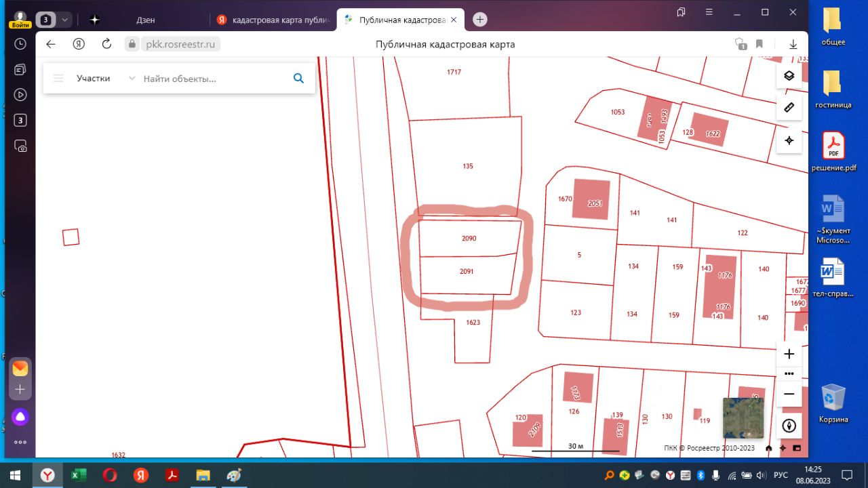Open the three-dots zoom options

pyautogui.click(x=789, y=373)
